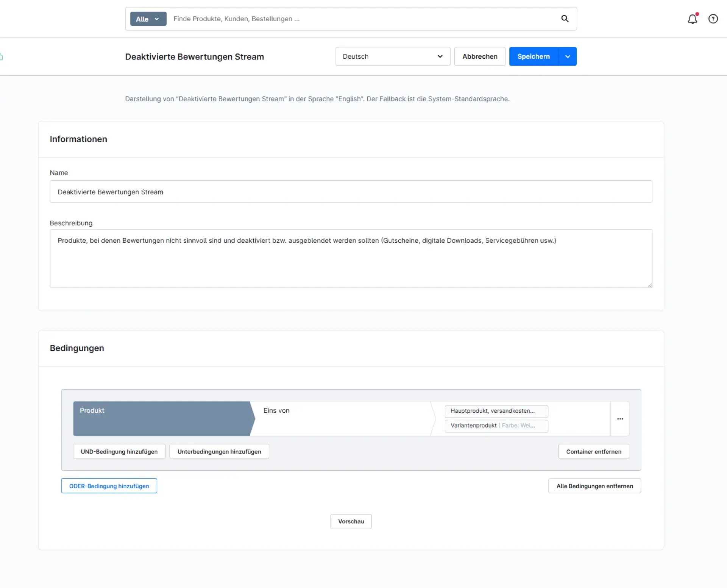
Task: Open the Deutsch language selector
Action: [393, 56]
